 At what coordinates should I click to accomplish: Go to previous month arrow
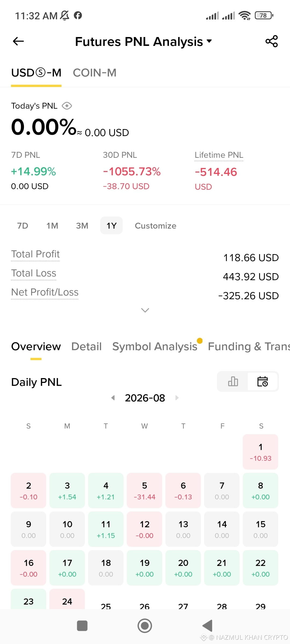click(x=113, y=398)
